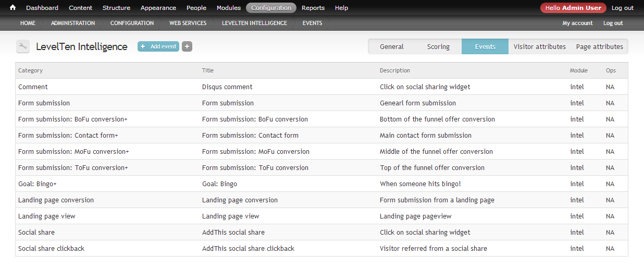Click the Dashboard menu item
Image resolution: width=644 pixels, height=267 pixels.
[42, 8]
